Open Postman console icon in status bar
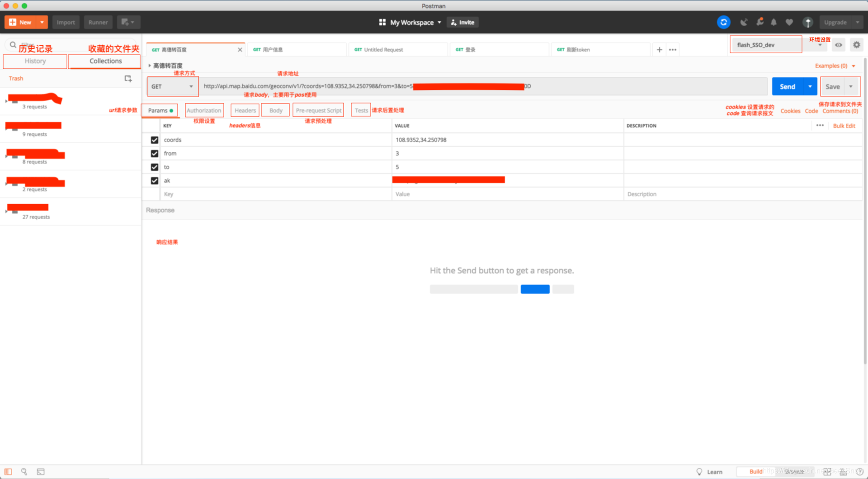868x479 pixels. tap(41, 472)
